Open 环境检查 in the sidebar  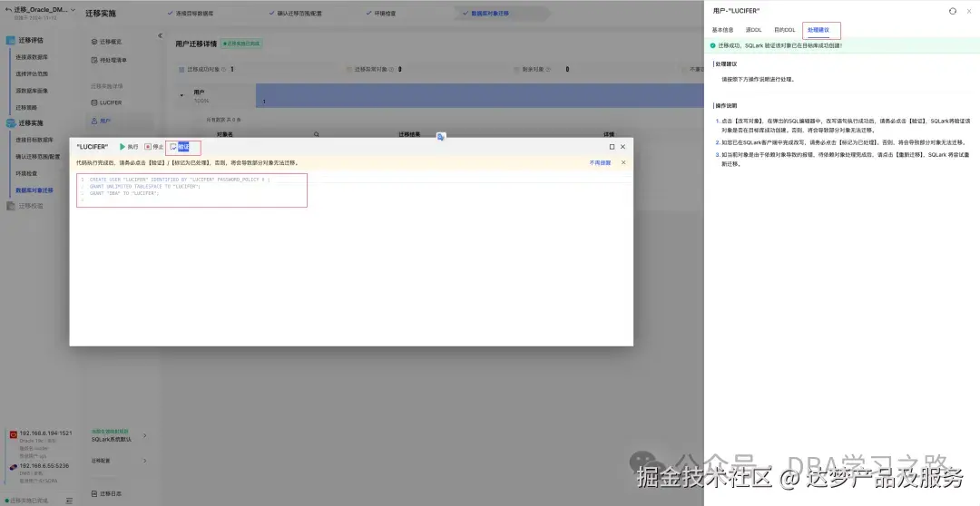coord(26,174)
